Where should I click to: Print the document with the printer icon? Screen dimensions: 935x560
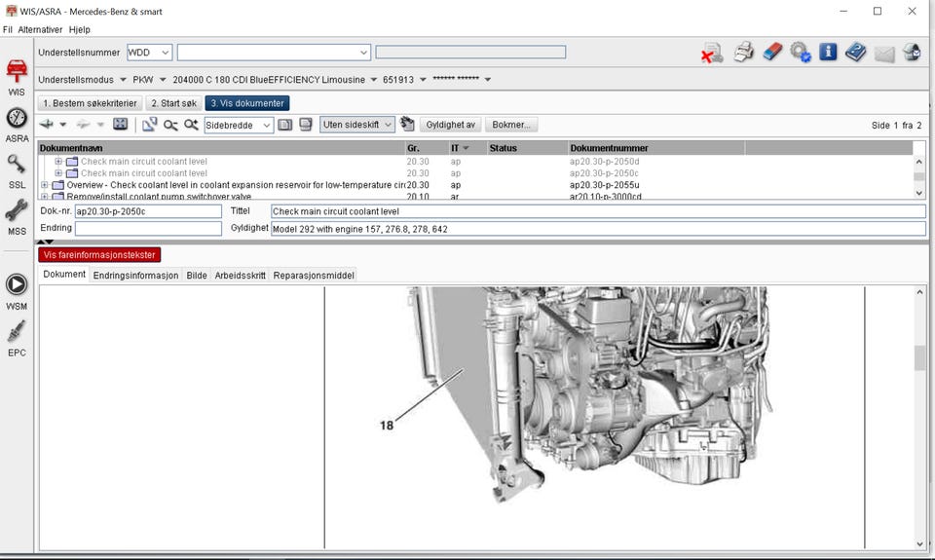pyautogui.click(x=743, y=53)
